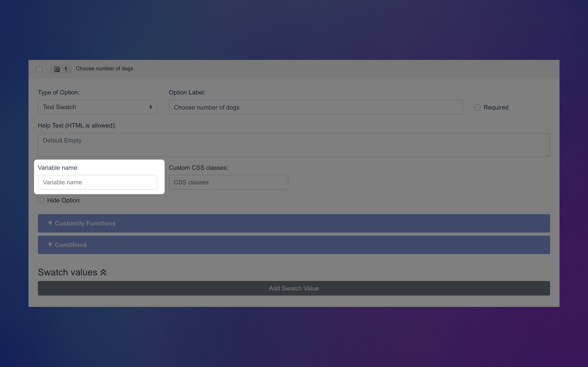Viewport: 588px width, 367px height.
Task: Open the Text Swatch type dropdown
Action: coord(97,107)
